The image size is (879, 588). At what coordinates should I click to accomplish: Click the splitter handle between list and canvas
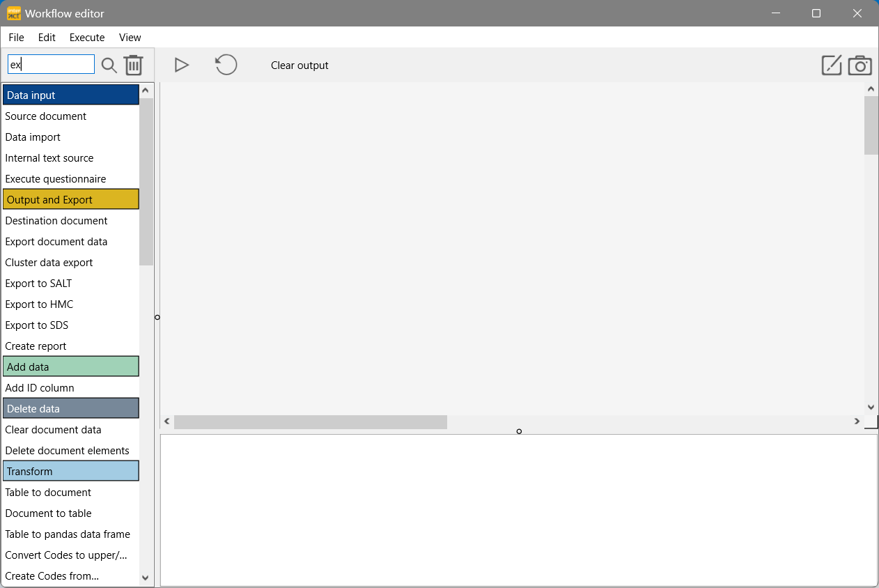point(157,318)
